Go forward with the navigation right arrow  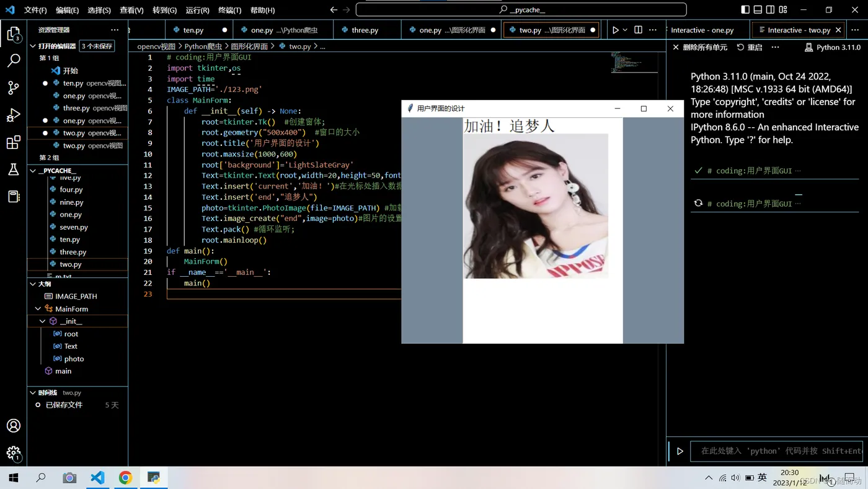click(x=347, y=10)
